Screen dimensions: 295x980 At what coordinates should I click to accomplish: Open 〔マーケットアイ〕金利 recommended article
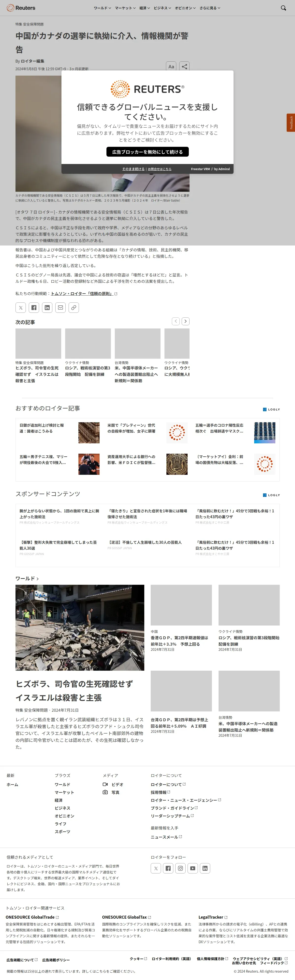tap(220, 460)
